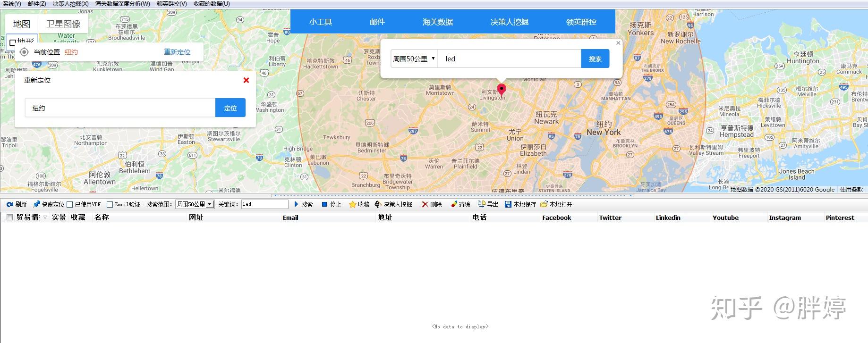Click the 清除 clear toolbar icon

pyautogui.click(x=454, y=204)
